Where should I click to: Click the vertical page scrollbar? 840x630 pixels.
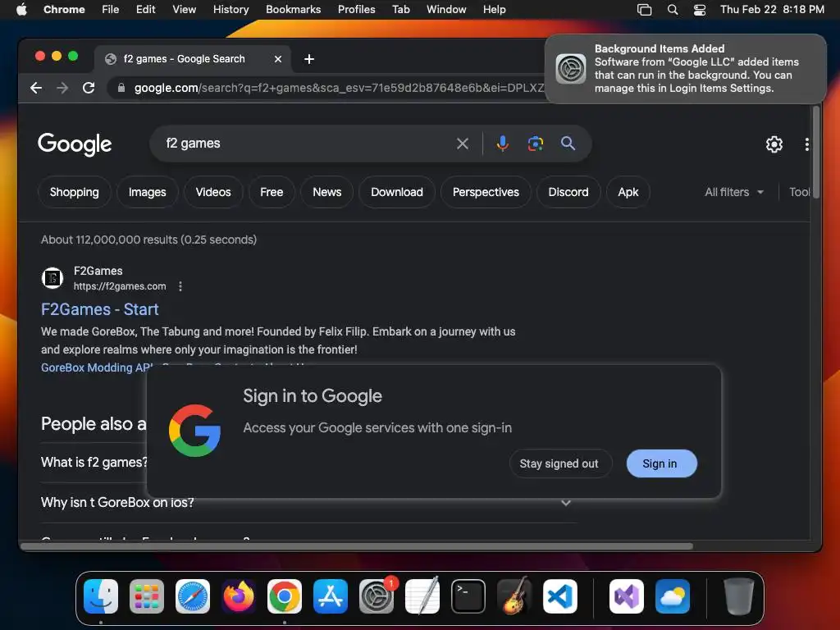[816, 153]
